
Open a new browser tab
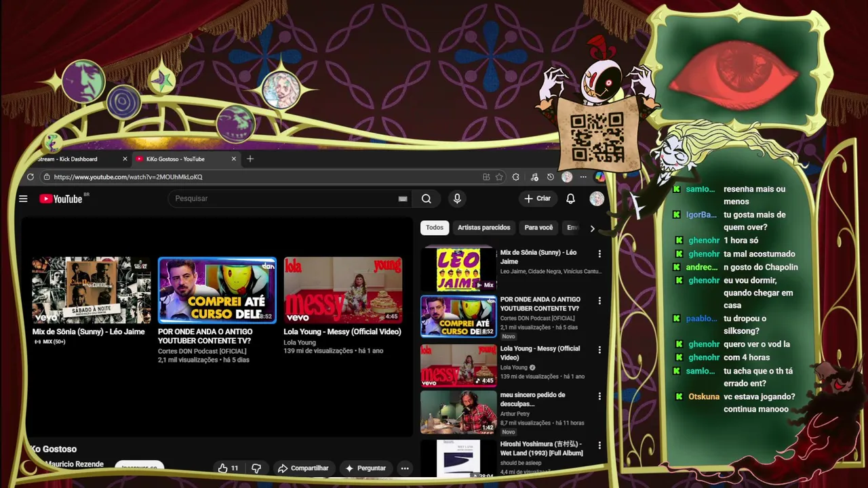click(x=250, y=159)
